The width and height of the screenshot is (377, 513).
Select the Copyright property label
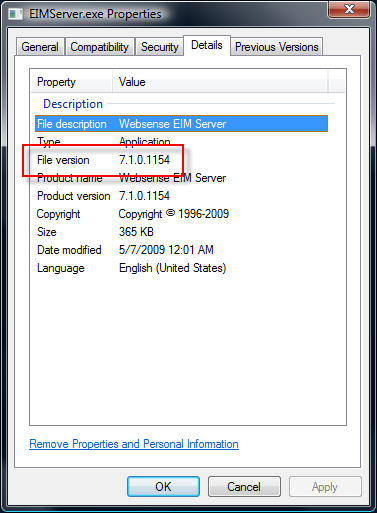pos(58,214)
